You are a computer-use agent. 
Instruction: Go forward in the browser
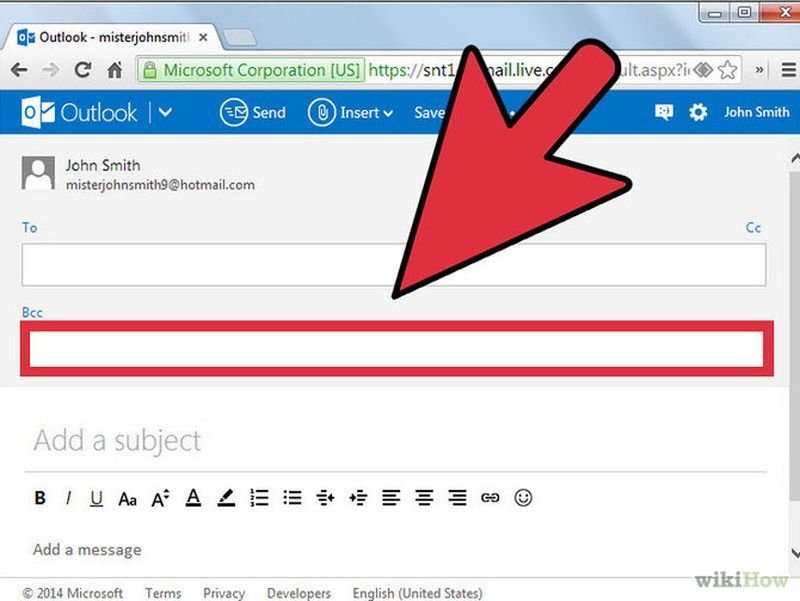point(51,69)
